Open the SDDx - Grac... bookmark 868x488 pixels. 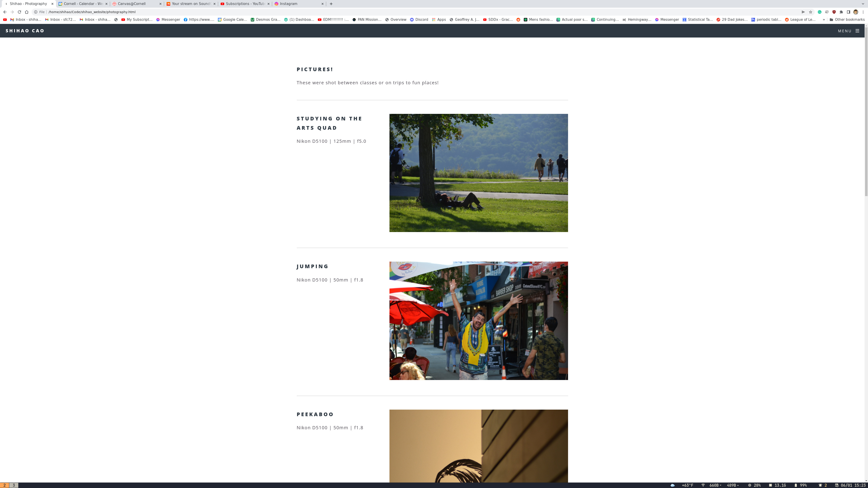click(x=498, y=19)
